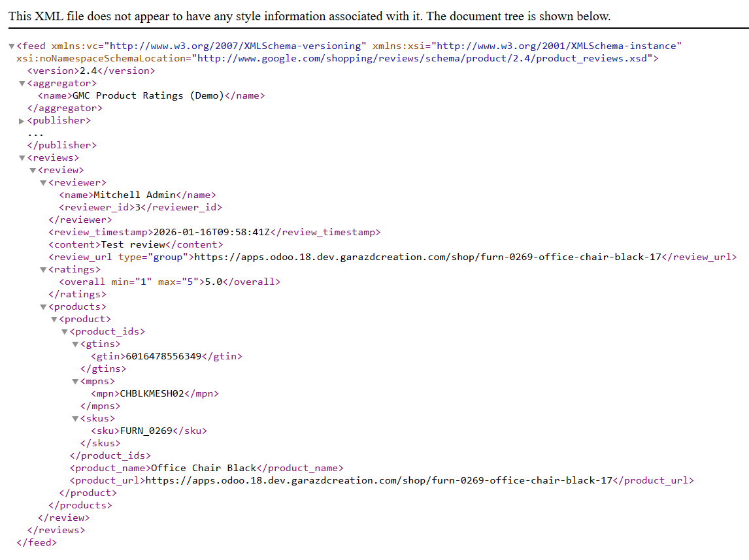Viewport: 749px width, 560px height.
Task: Click the closing gtins tag
Action: pyautogui.click(x=103, y=369)
